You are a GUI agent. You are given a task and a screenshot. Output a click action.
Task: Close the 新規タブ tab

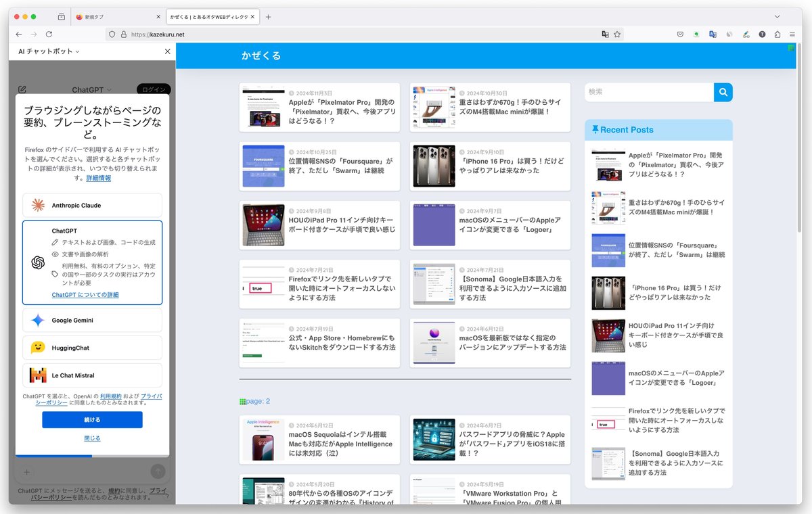tap(158, 16)
